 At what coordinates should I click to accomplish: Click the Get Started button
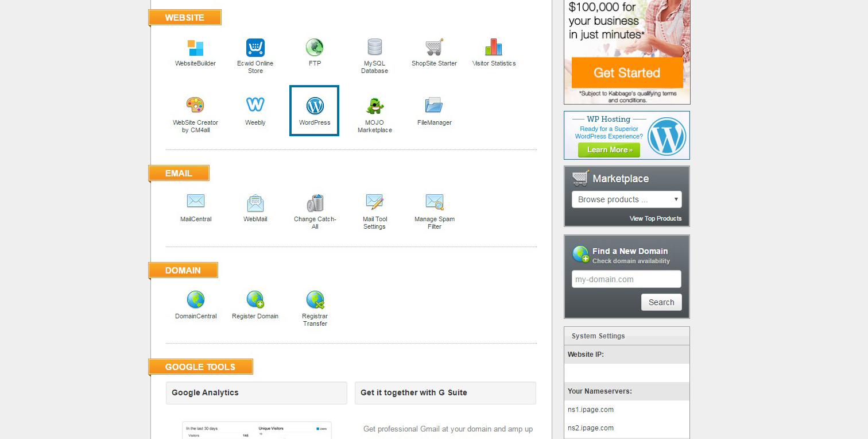coord(627,73)
